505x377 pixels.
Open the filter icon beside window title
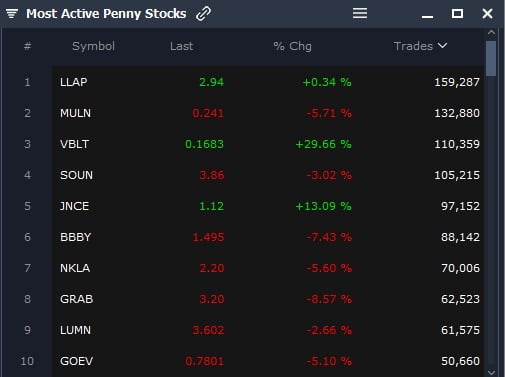click(12, 14)
